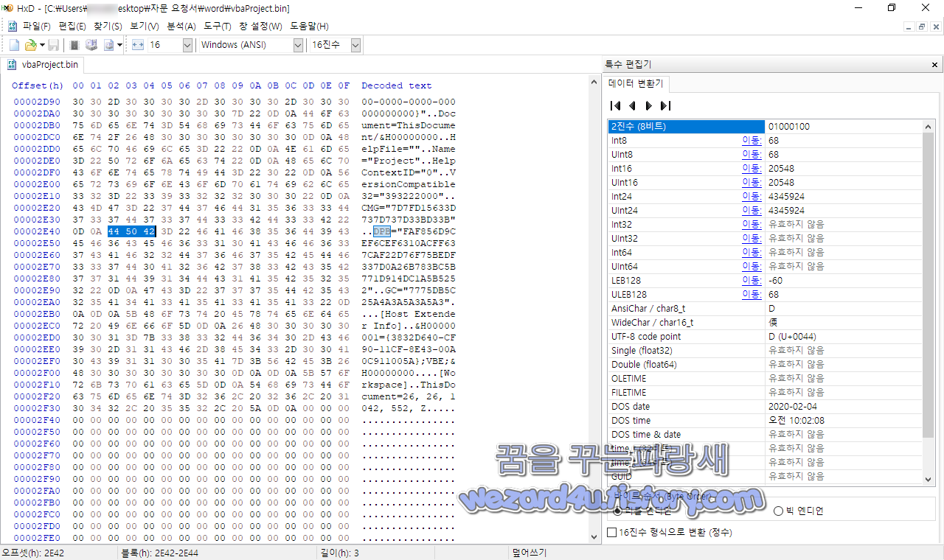Open main memory (RAM chip) icon
Viewport: 944px width, 560px height.
point(74,45)
